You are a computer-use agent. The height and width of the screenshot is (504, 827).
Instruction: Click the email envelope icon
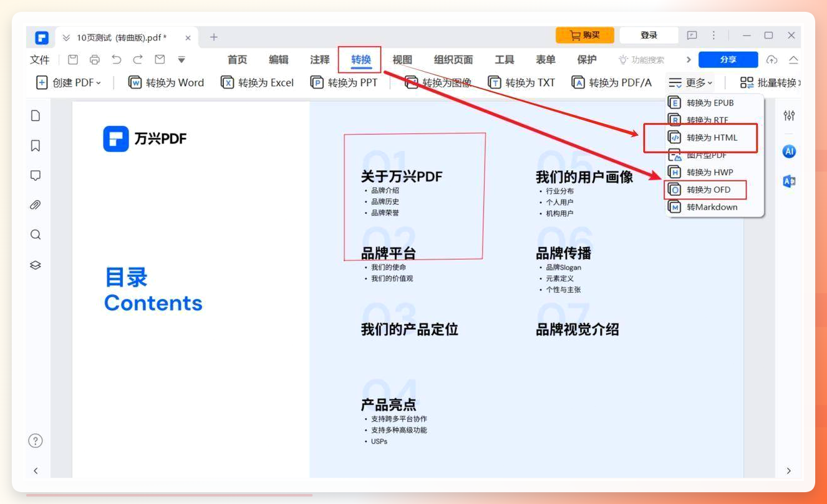[160, 60]
